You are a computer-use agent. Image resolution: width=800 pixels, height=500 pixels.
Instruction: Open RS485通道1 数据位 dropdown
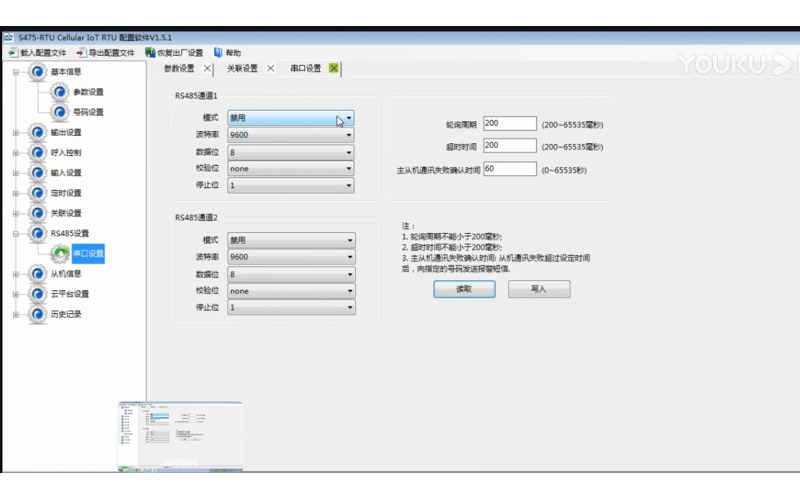click(291, 153)
